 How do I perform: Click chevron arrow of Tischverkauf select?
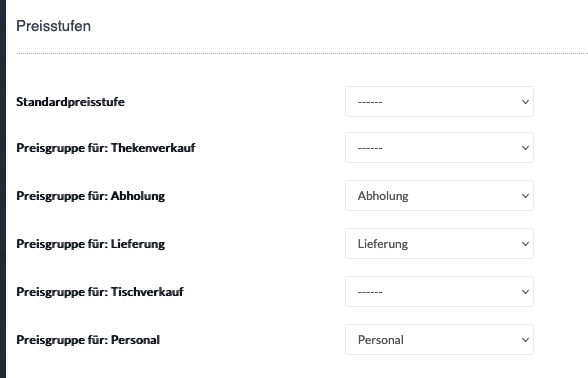525,292
